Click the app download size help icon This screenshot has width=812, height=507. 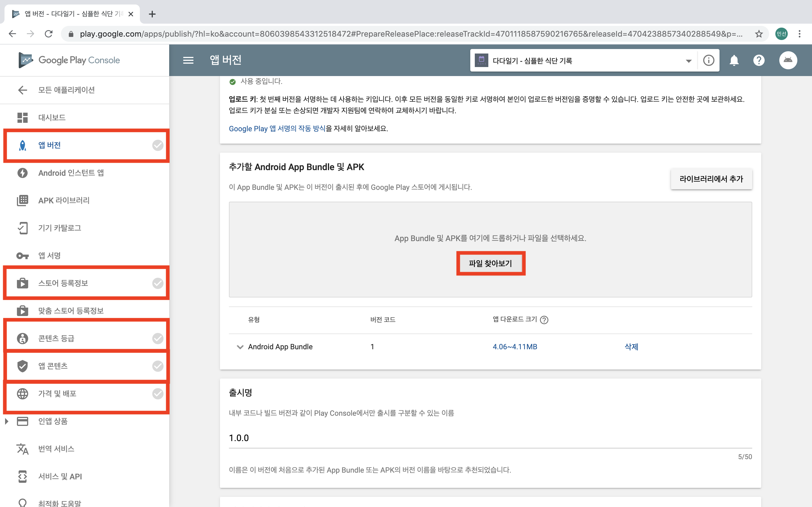point(544,320)
